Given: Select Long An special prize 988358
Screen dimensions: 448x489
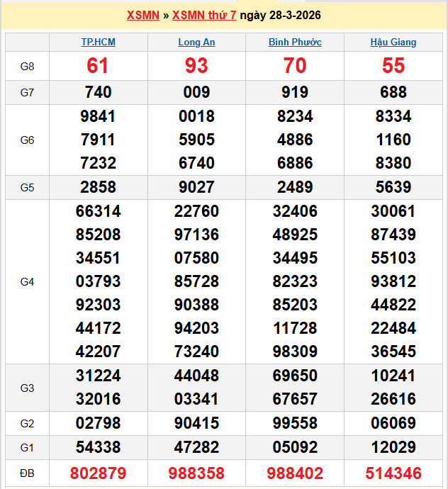Looking at the screenshot, I should (x=196, y=473).
